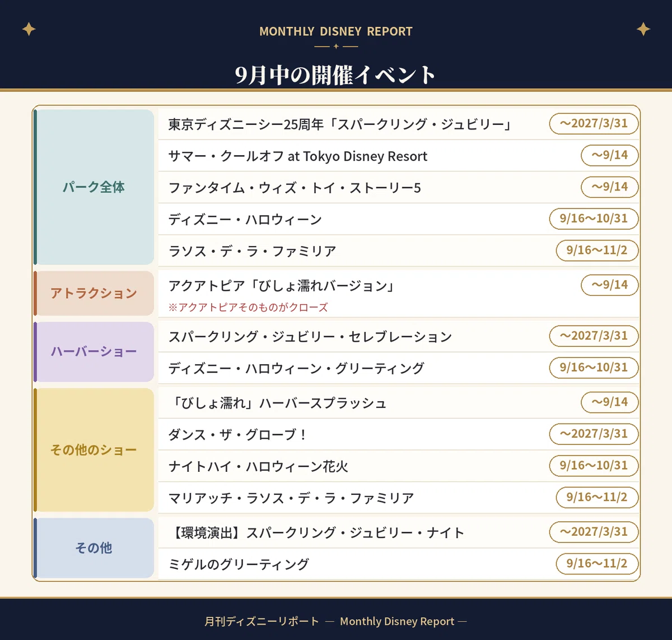Screen dimensions: 672x640
Task: Click the gold star at the header's left
Action: pos(29,29)
